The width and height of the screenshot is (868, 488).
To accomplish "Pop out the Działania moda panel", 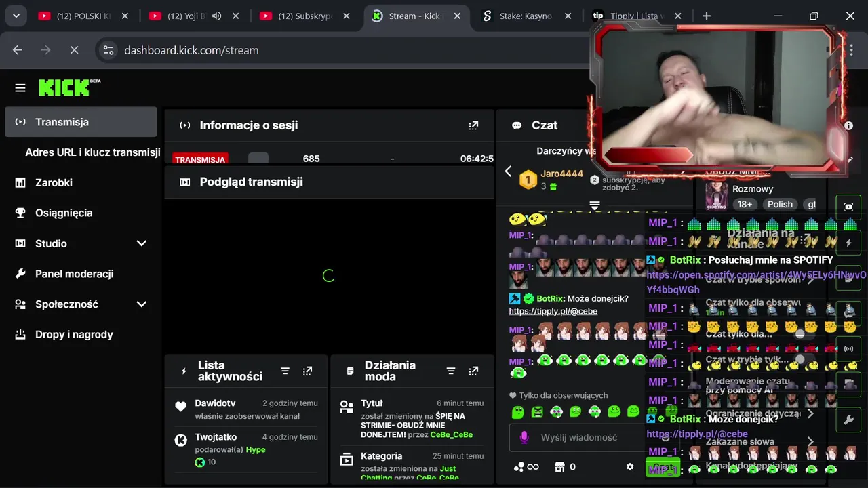I will pos(473,371).
